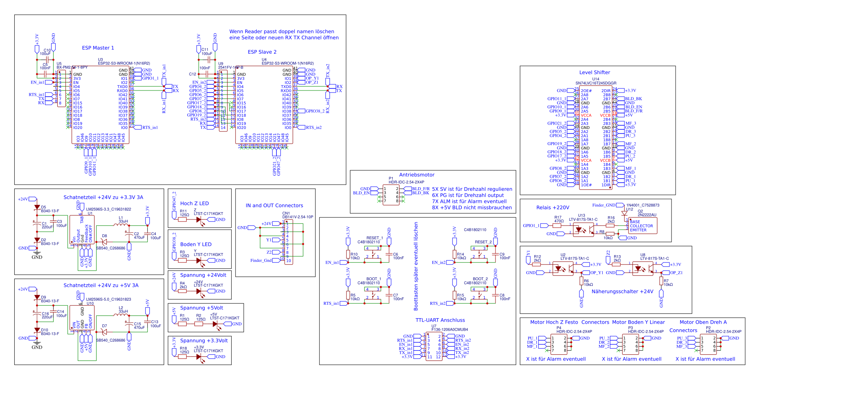
Task: Click note 'Wenn Reader passt doppel namen löschen'
Action: 282,32
